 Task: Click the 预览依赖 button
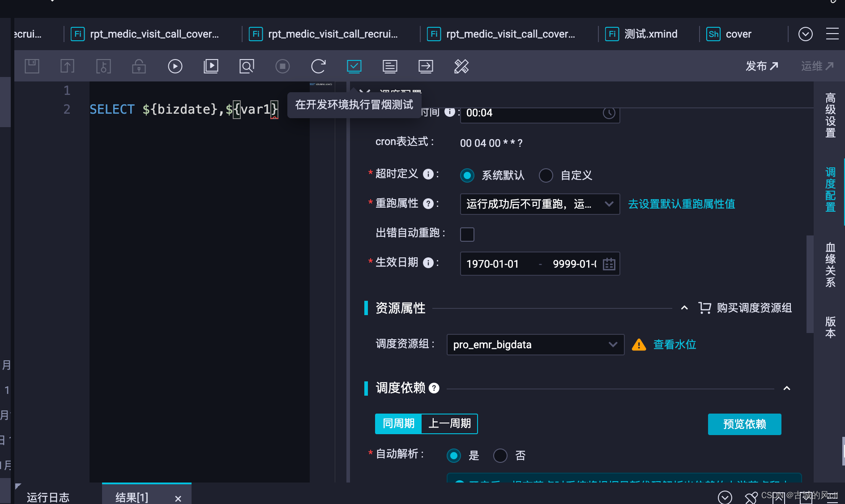[744, 424]
